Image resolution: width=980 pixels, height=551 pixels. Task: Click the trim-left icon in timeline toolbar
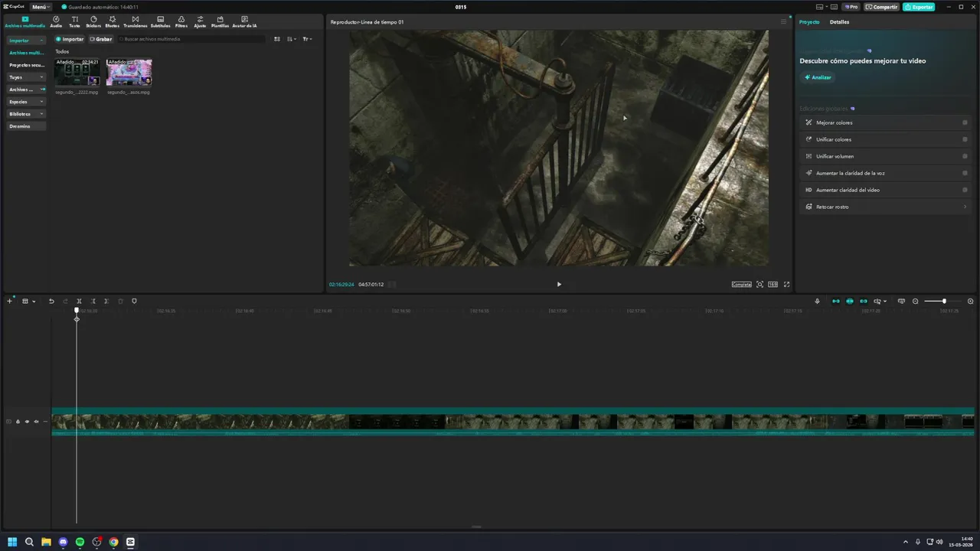pos(93,302)
